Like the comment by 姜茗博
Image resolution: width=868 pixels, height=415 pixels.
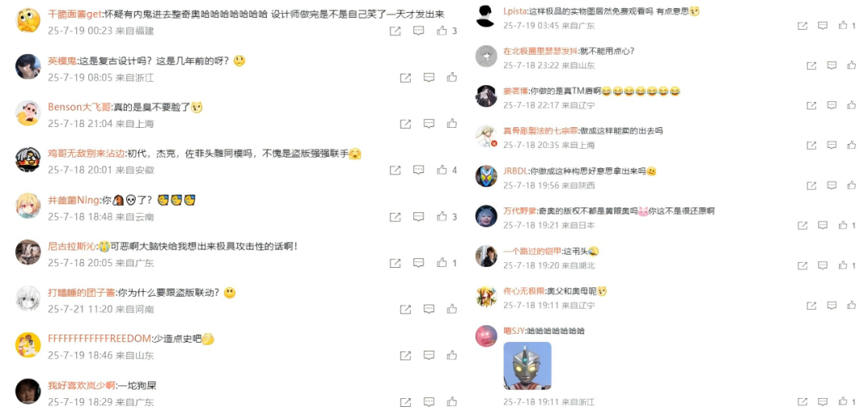click(852, 105)
